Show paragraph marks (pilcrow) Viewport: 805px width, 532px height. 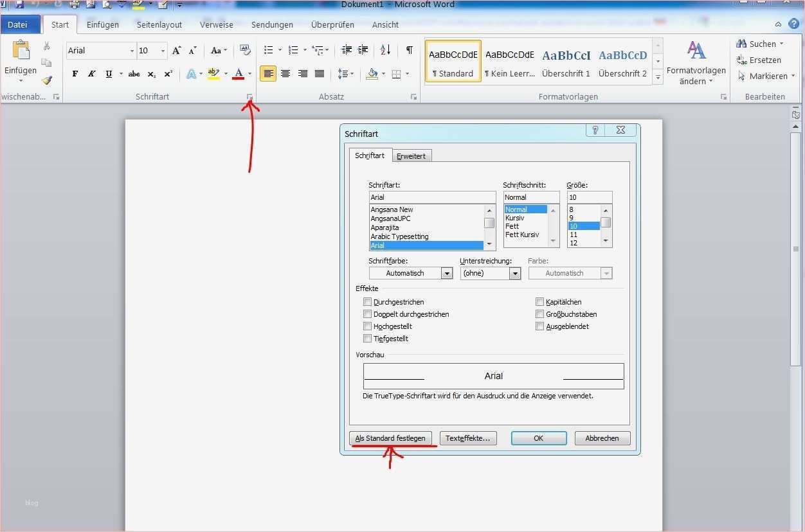click(x=409, y=50)
